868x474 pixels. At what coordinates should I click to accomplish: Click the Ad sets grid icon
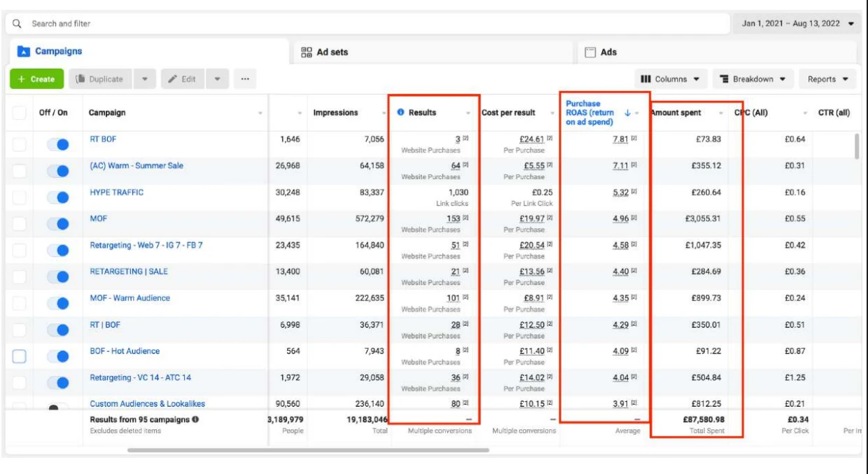click(x=307, y=53)
